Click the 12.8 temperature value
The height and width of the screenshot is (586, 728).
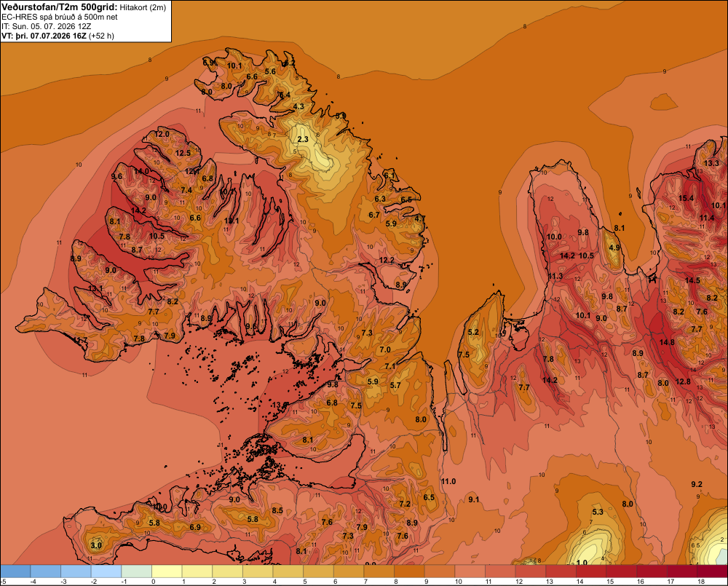pyautogui.click(x=683, y=381)
